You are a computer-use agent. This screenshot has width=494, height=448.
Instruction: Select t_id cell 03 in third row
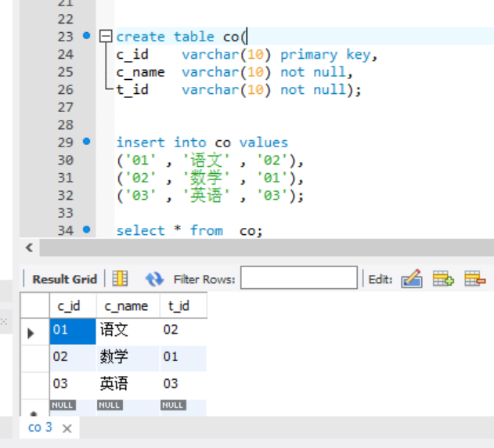[x=183, y=385]
